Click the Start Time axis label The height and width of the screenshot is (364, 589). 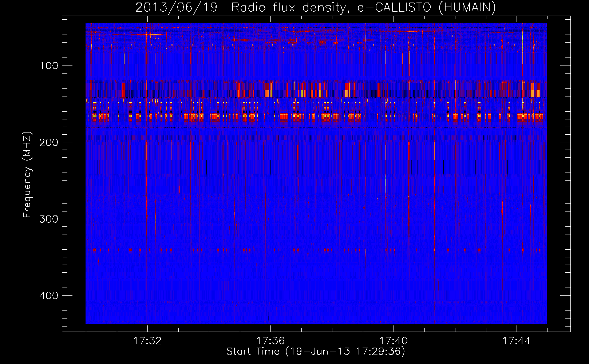tap(316, 352)
